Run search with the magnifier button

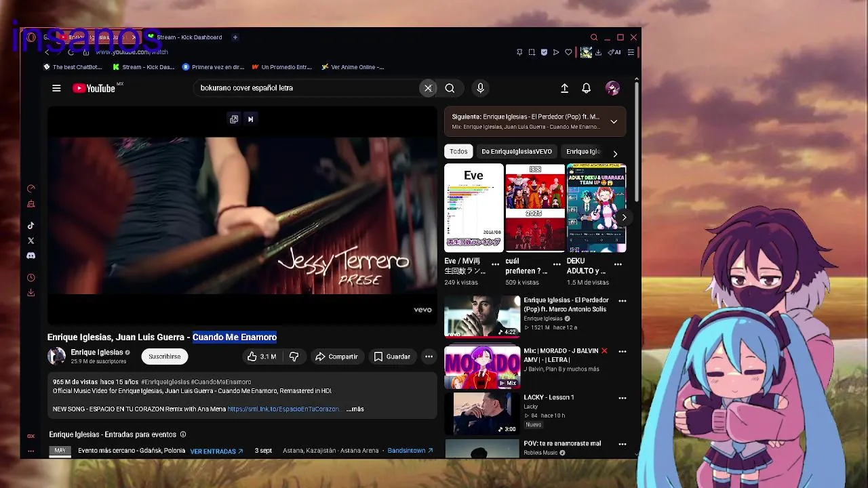click(x=450, y=88)
